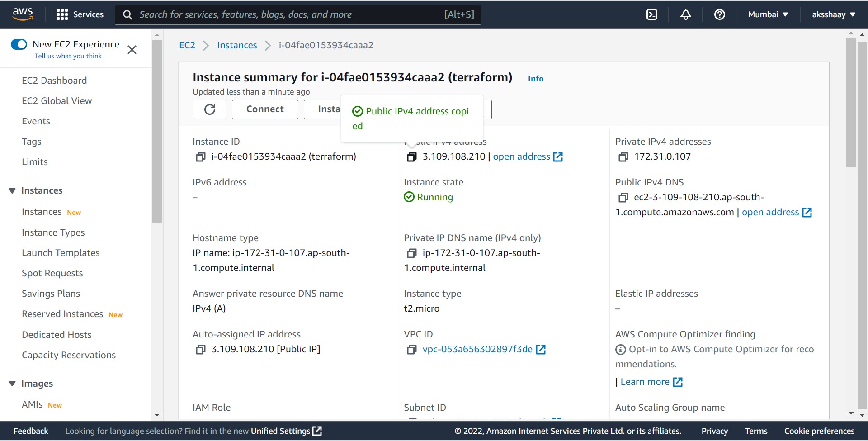Open the Services menu
The image size is (868, 441).
pos(80,14)
